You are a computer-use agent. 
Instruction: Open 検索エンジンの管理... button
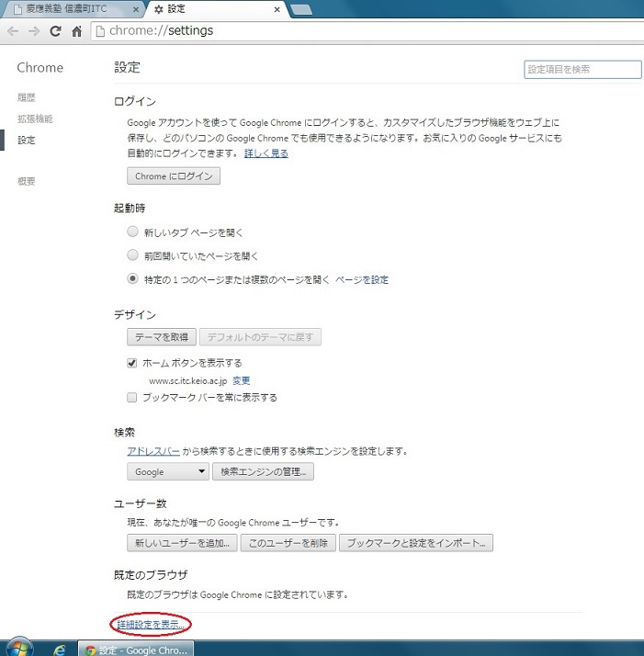click(x=264, y=471)
